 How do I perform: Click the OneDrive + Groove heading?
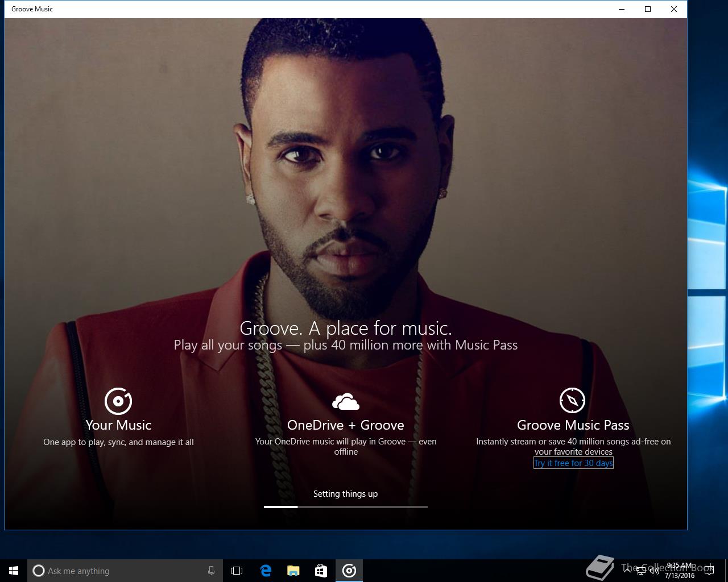346,425
